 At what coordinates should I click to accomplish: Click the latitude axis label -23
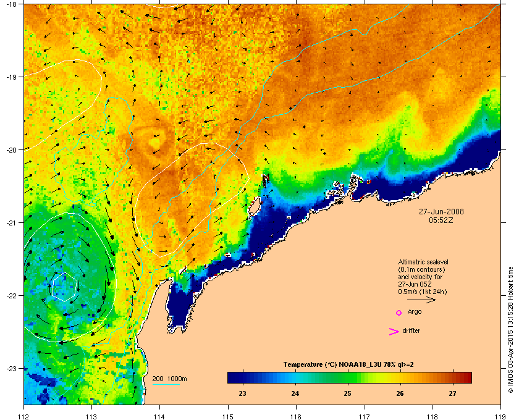click(x=12, y=368)
